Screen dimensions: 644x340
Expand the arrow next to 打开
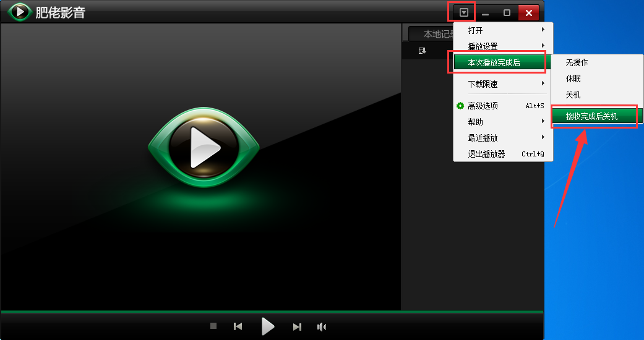[543, 30]
